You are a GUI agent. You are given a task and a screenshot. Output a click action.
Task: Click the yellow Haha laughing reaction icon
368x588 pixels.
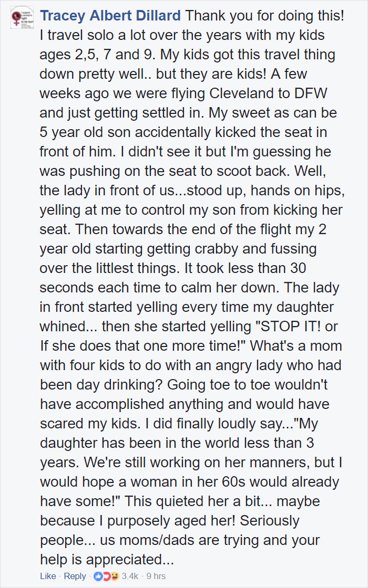coord(115,576)
